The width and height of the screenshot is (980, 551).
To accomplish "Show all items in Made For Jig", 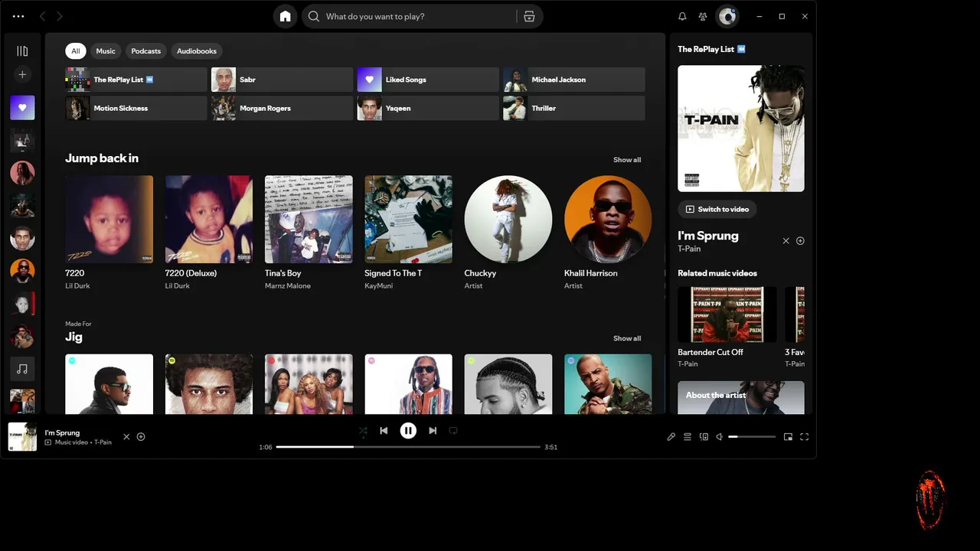I will (627, 338).
